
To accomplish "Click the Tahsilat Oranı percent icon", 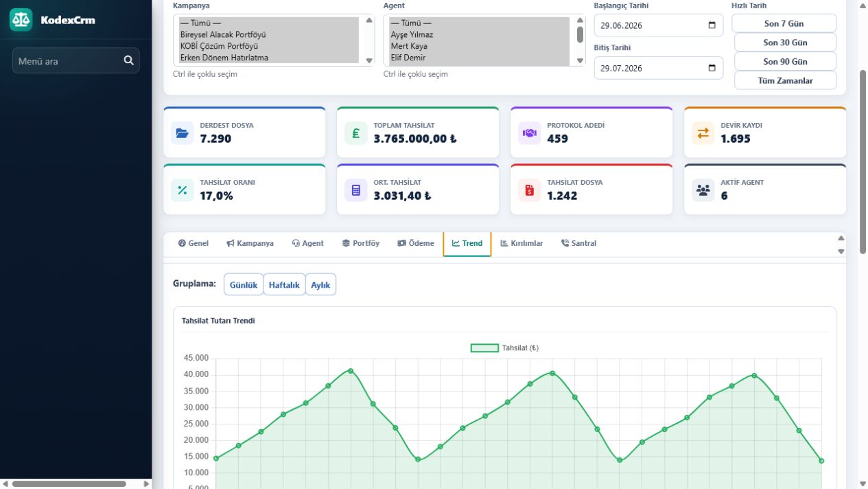I will click(183, 190).
